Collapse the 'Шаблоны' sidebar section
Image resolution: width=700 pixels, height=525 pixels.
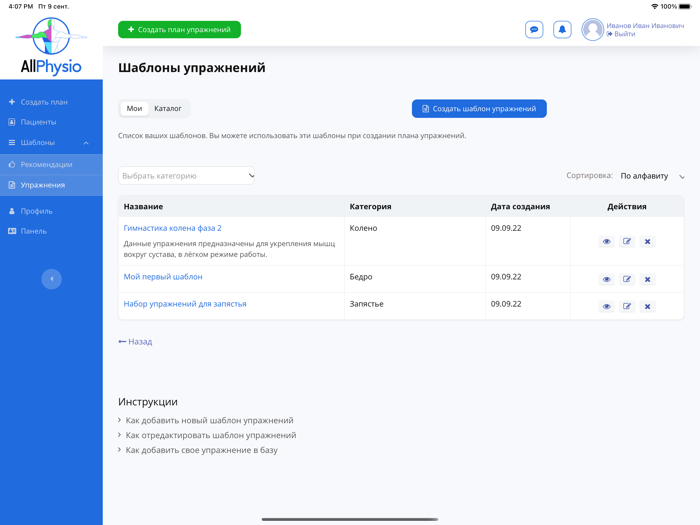tap(51, 142)
